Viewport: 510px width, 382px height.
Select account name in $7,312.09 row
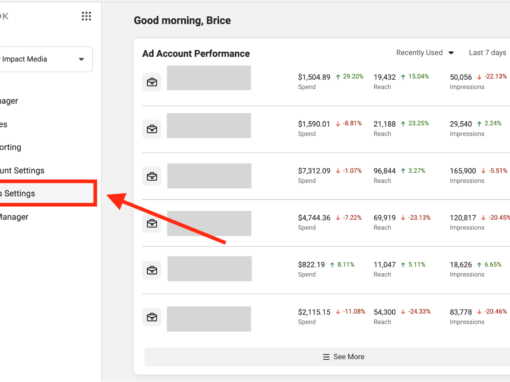click(209, 176)
